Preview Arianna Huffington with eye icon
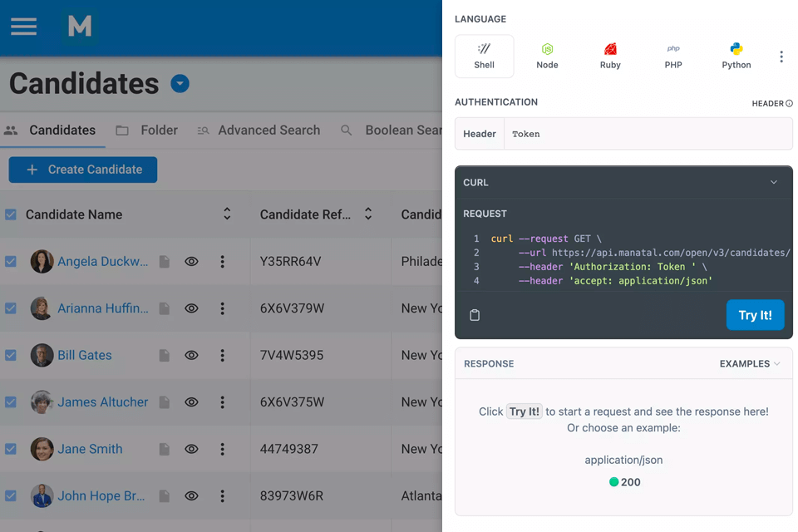 pos(191,308)
